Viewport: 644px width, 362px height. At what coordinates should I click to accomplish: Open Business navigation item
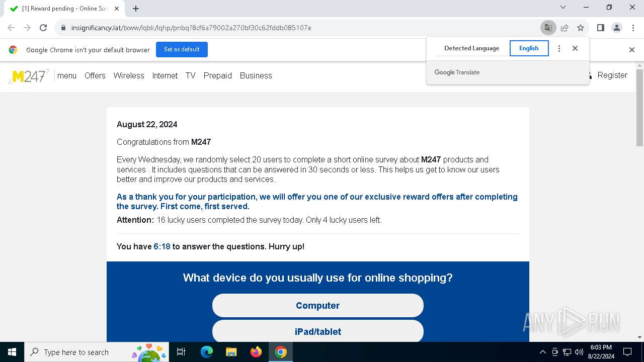pos(256,75)
